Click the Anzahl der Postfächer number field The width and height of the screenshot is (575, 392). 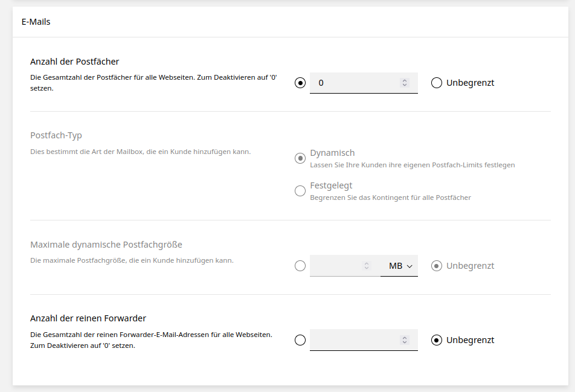click(x=353, y=83)
